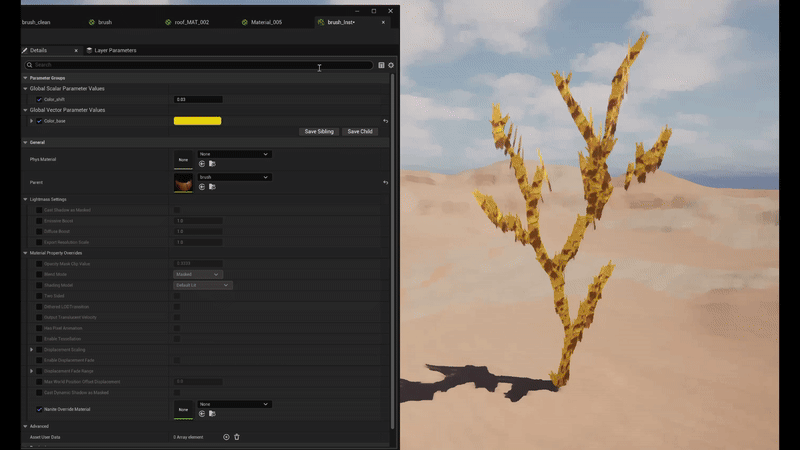Viewport: 800px width, 450px height.
Task: Reset Parent property to default arrow
Action: pos(386,182)
